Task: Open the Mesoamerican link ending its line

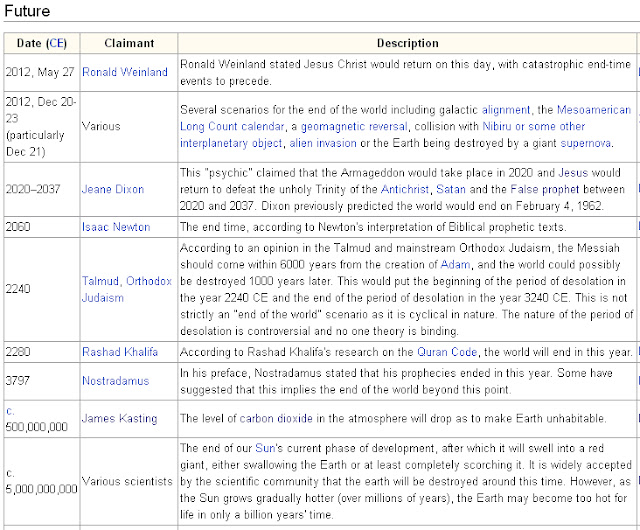Action: pos(594,109)
